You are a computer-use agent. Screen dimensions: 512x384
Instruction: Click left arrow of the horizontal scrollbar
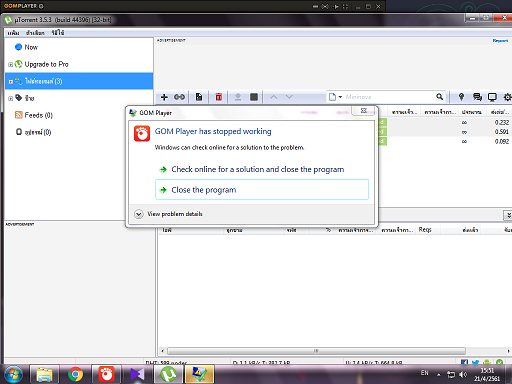162,351
